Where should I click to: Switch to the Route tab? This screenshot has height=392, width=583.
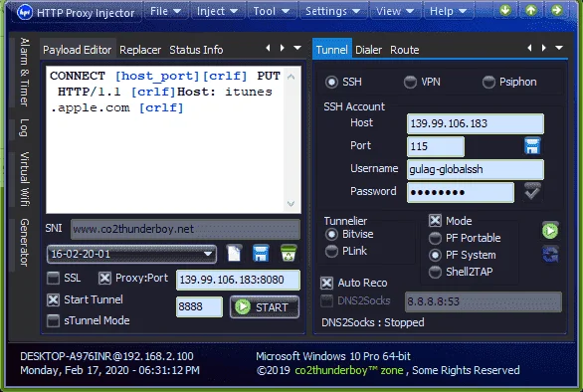pyautogui.click(x=405, y=50)
